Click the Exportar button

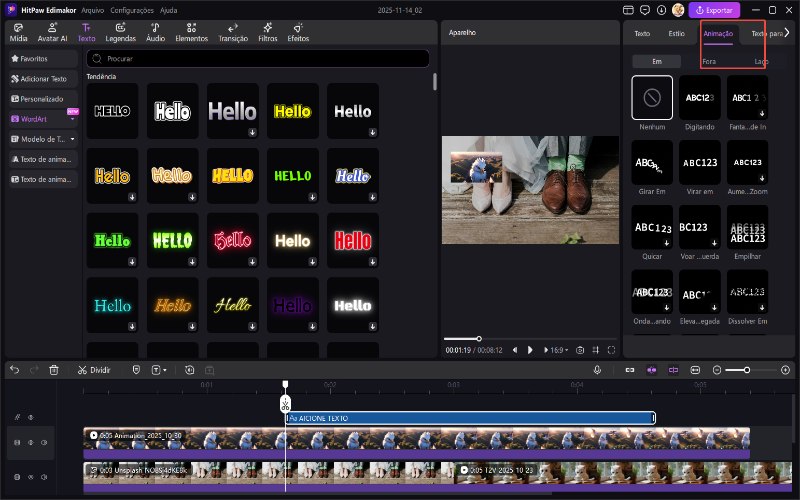714,10
